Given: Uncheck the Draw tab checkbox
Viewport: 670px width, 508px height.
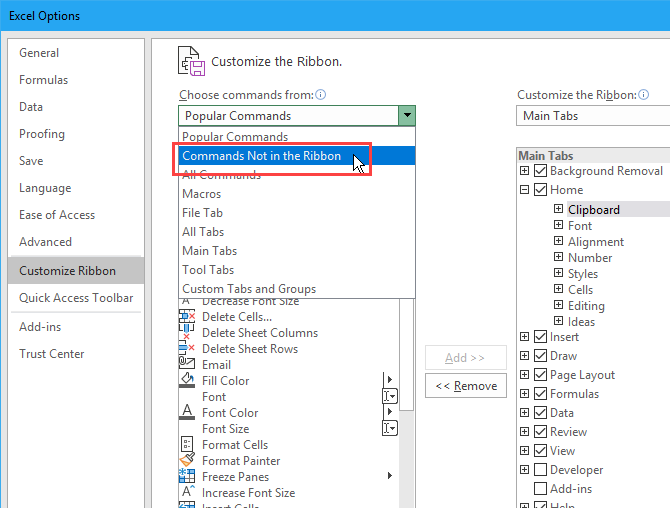Looking at the screenshot, I should [540, 356].
